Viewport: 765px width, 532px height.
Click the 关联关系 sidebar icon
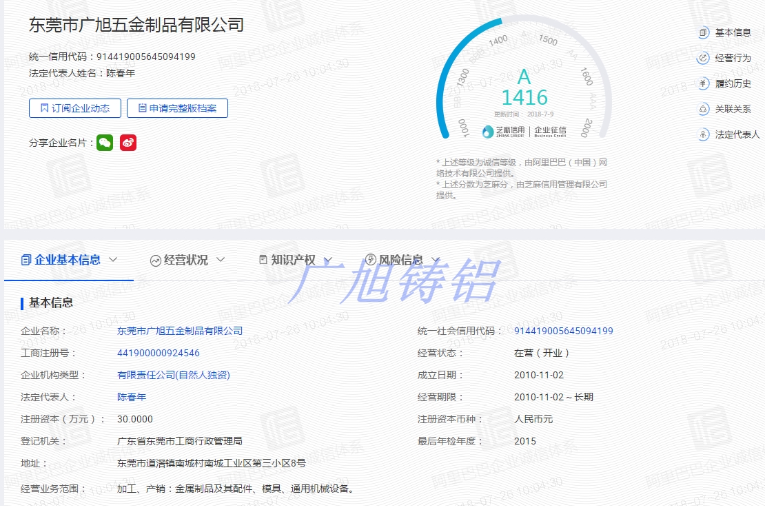tap(703, 109)
